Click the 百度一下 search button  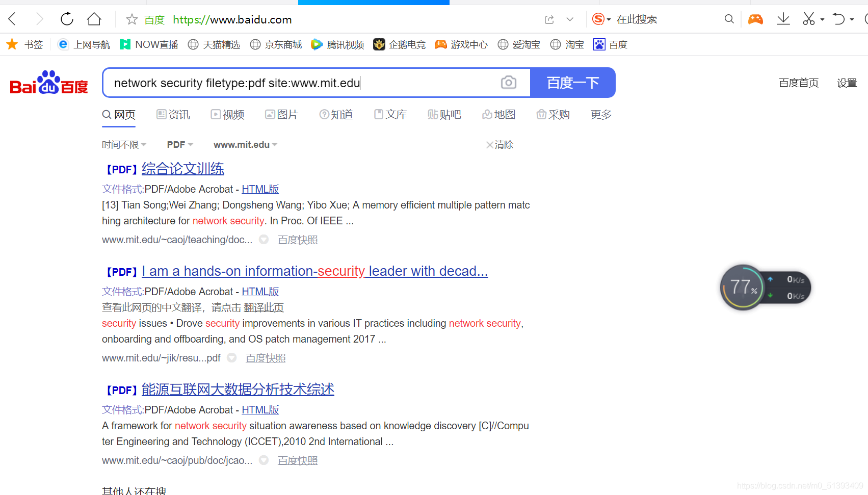point(573,83)
